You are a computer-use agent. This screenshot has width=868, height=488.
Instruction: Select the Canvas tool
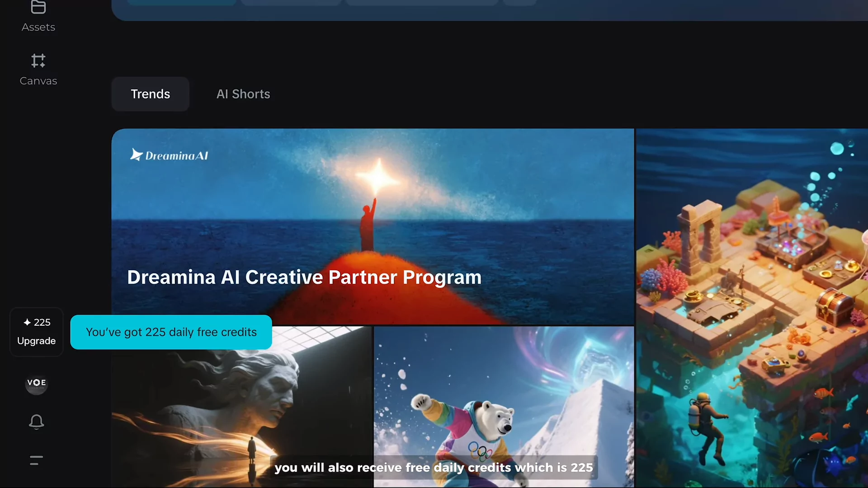click(38, 70)
